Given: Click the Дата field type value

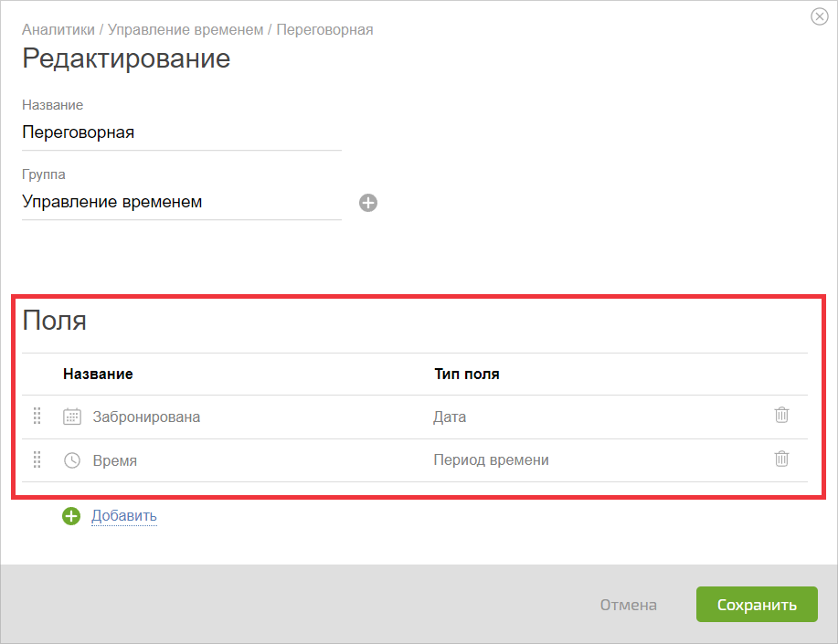Looking at the screenshot, I should click(x=450, y=417).
